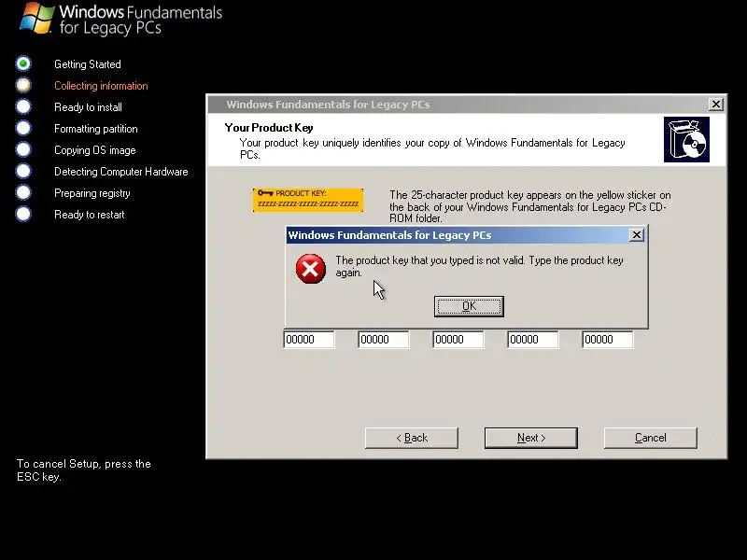Click the "Collecting information" step label
This screenshot has width=747, height=560.
coord(101,86)
